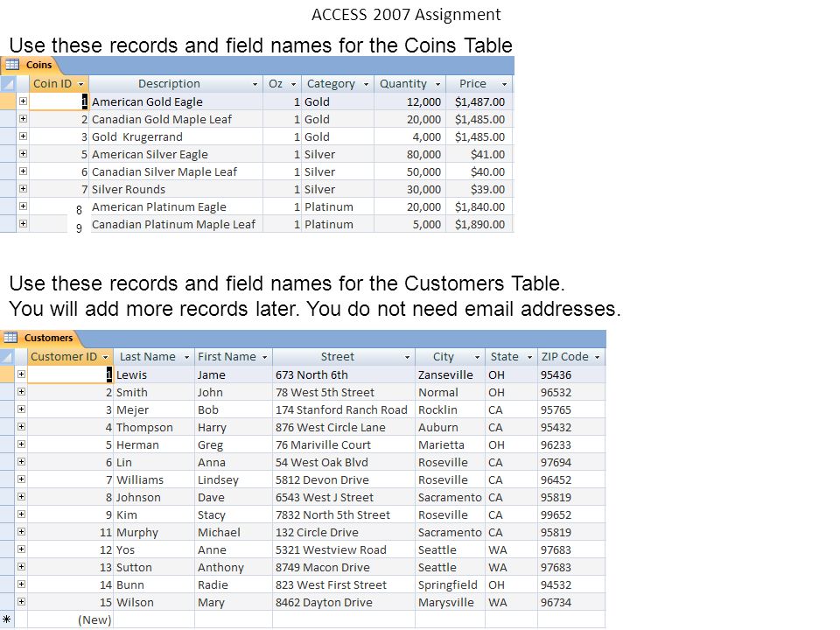Image resolution: width=840 pixels, height=630 pixels.
Task: Open the Last Name column dropdown
Action: coord(187,357)
